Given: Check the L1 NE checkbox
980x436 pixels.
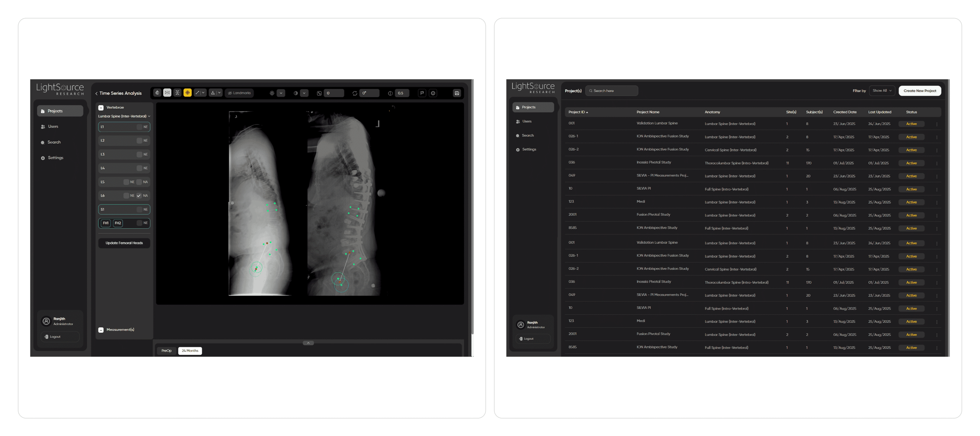Looking at the screenshot, I should point(139,127).
